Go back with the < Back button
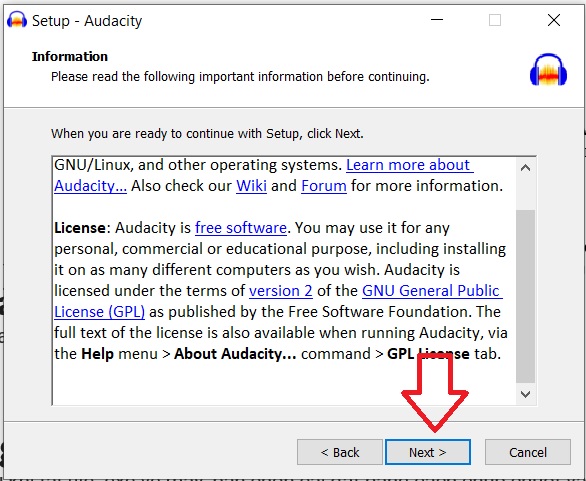Screen dimensions: 586x481 coord(340,452)
